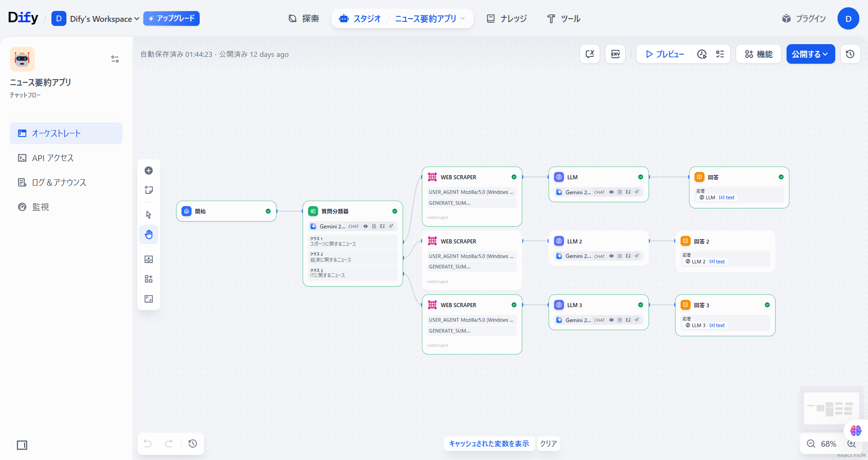Click the プレビュー preview button
Viewport: 868px width, 460px height.
[665, 54]
